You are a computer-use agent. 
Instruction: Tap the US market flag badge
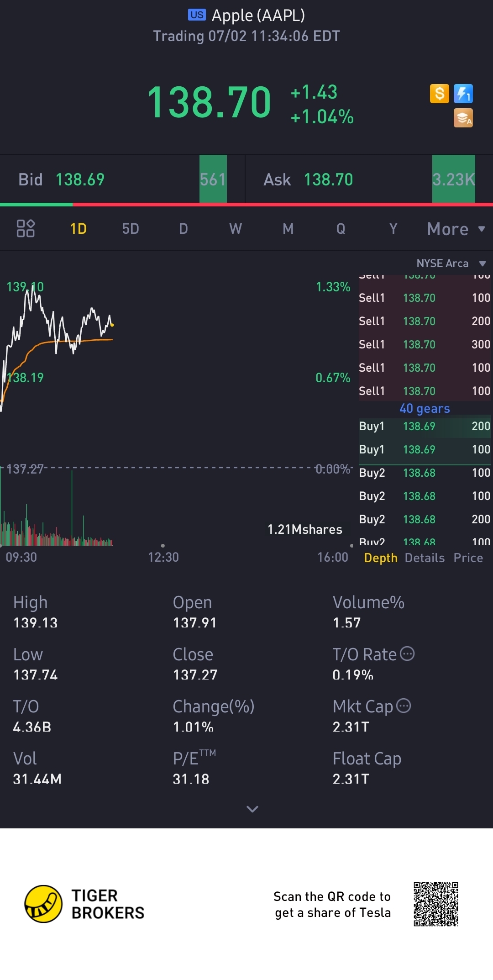(x=197, y=15)
